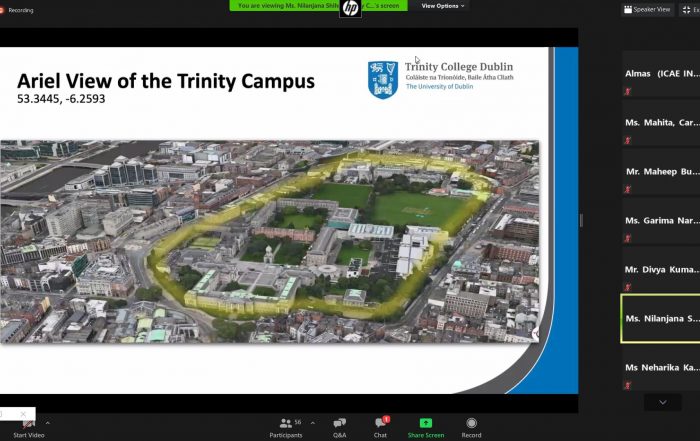
Task: Click the HP logo icon at top
Action: click(350, 8)
